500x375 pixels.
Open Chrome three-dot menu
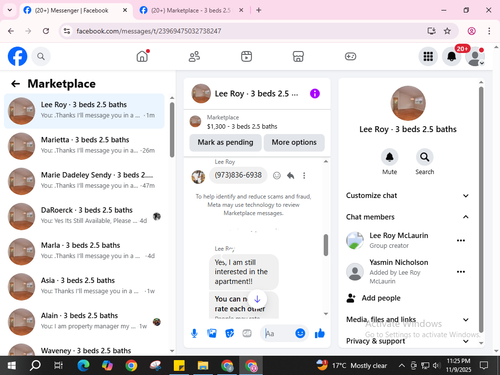point(489,31)
